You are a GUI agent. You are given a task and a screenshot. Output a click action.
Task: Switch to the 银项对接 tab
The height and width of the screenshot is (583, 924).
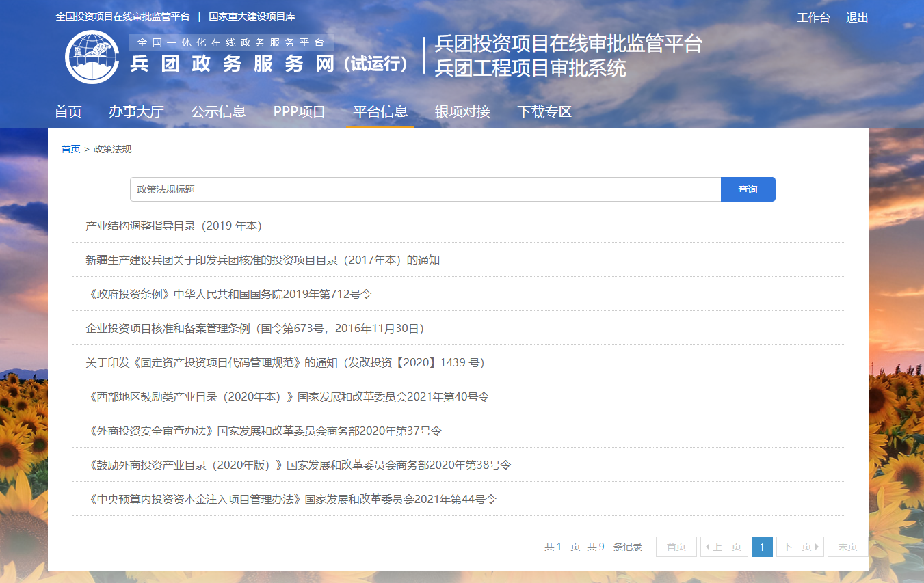pos(462,111)
